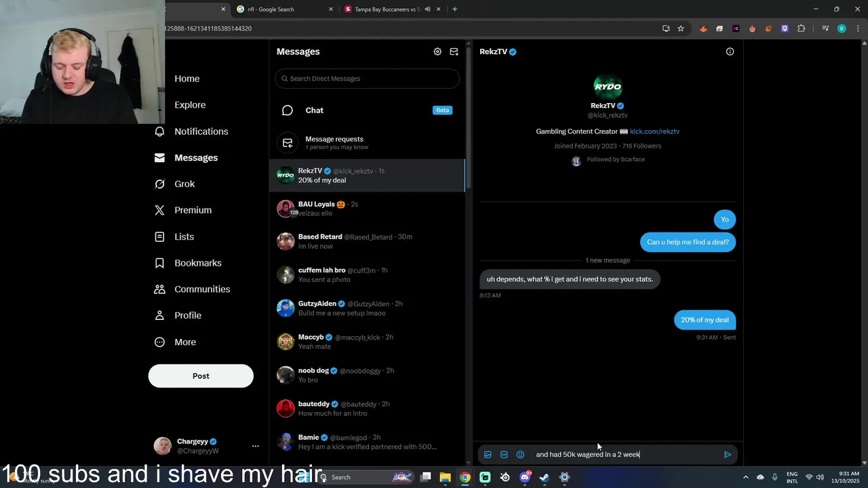Viewport: 868px width, 488px height.
Task: Open the cuffem lah bro conversation
Action: [x=367, y=274]
